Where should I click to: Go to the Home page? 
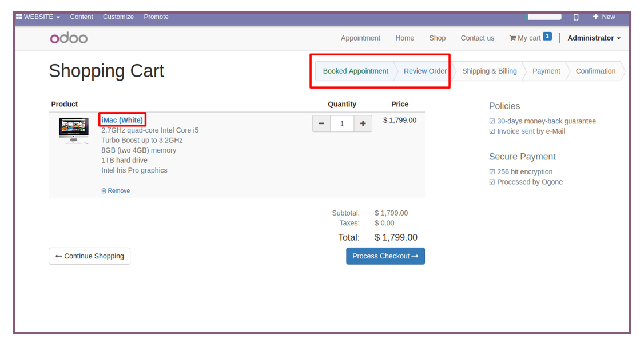404,38
